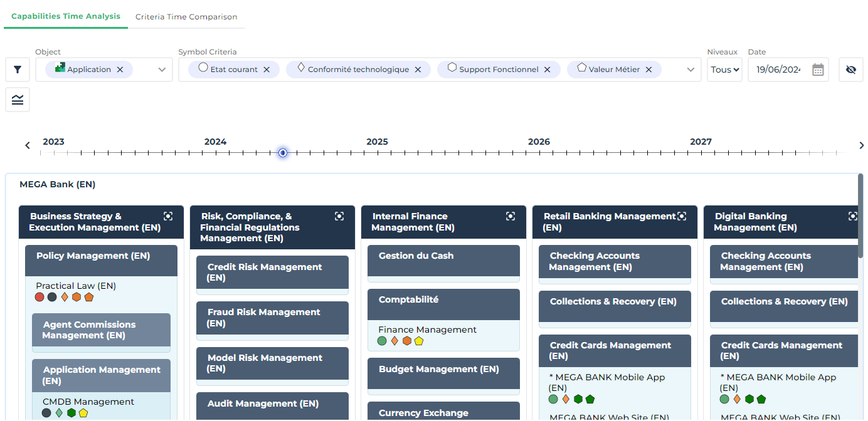Click the chart legend icon below filter
Image resolution: width=868 pixels, height=421 pixels.
18,100
